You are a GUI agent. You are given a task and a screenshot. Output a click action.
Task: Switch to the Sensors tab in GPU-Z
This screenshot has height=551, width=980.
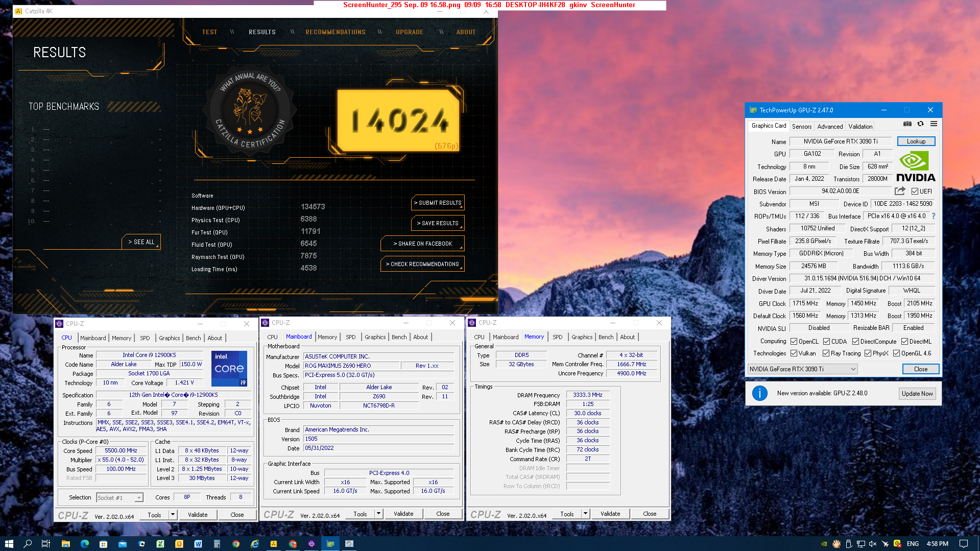tap(801, 127)
